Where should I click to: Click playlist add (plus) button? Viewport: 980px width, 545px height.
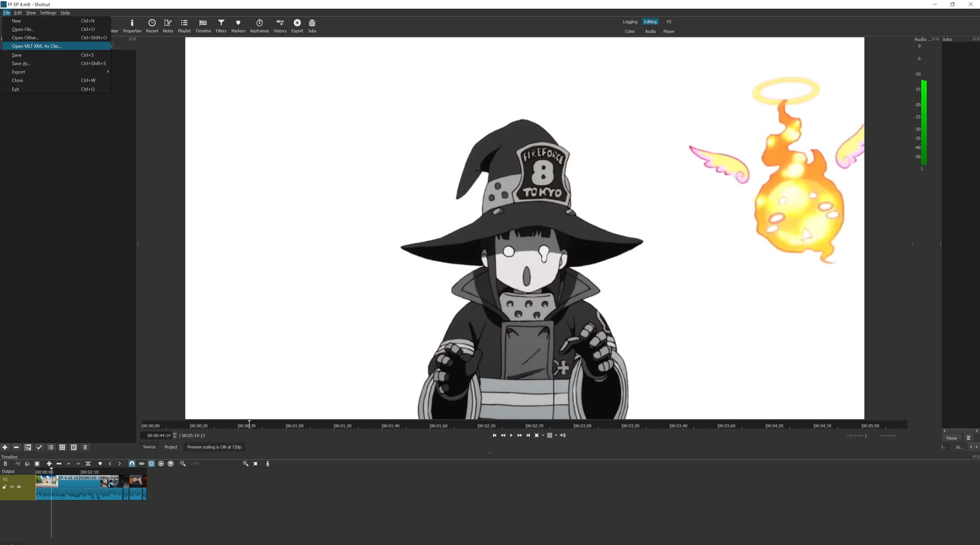coord(5,448)
